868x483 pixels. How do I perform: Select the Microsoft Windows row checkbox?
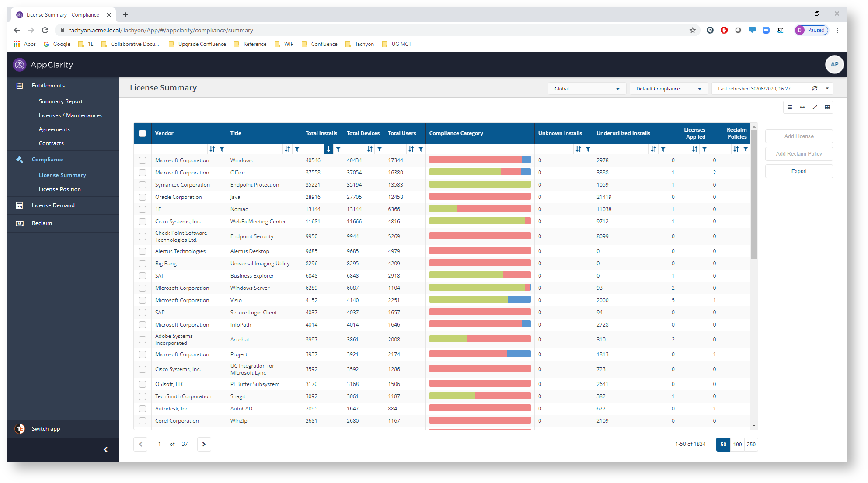143,160
